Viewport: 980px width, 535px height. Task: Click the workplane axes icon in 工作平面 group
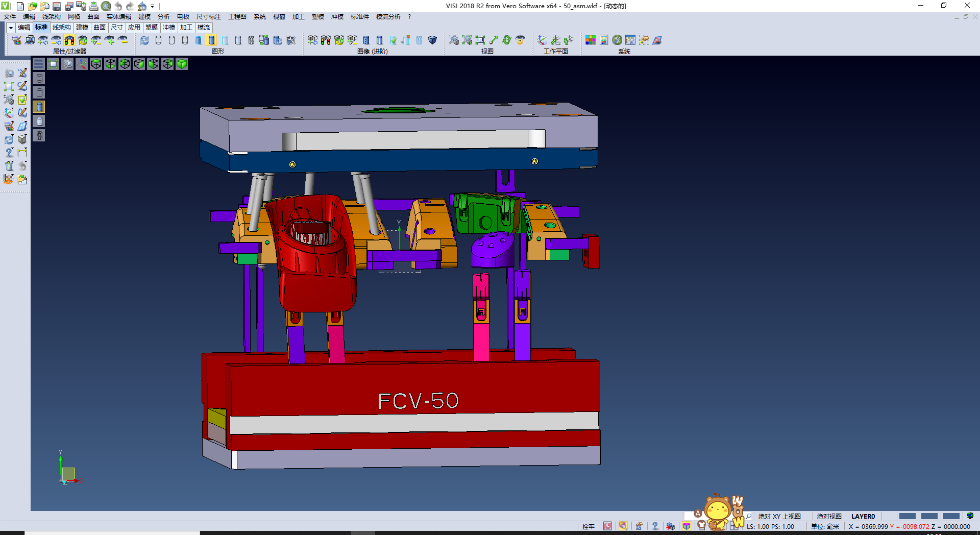[542, 40]
